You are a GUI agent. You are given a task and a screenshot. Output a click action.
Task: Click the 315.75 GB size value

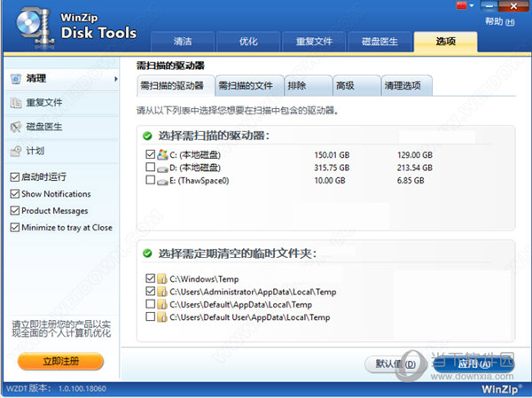(332, 168)
